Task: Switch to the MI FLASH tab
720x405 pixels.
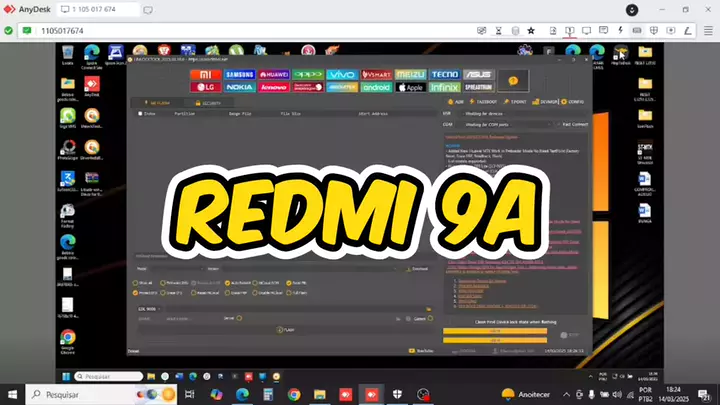Action: [157, 102]
